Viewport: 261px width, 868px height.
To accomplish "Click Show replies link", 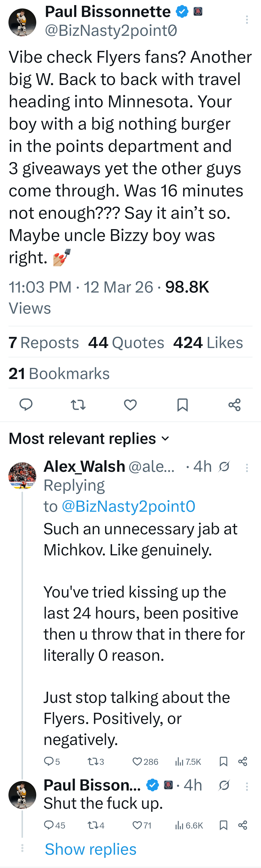I will (90, 849).
